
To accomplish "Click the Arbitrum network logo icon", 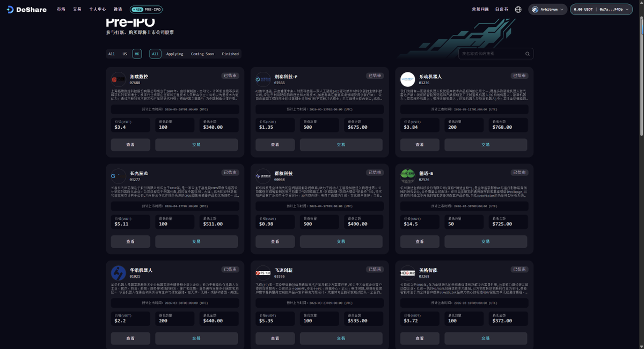I will (535, 9).
